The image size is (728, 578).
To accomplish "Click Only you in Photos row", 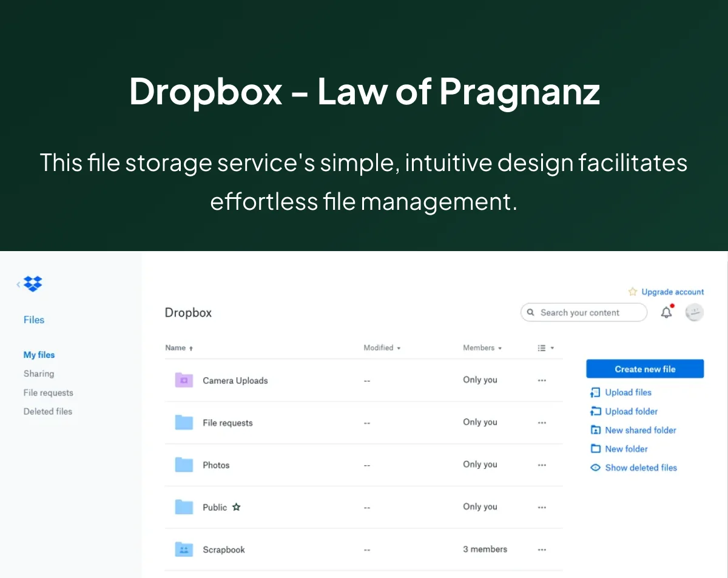I will [x=480, y=464].
